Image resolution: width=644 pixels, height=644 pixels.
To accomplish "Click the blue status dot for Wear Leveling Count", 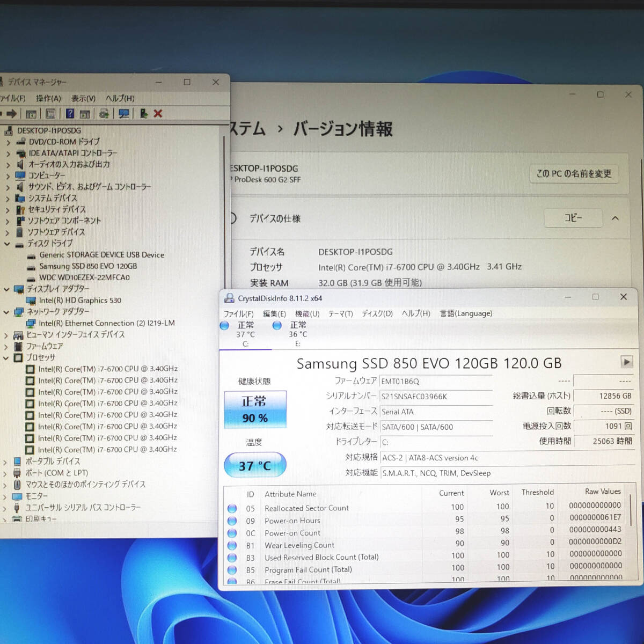I will coord(232,545).
